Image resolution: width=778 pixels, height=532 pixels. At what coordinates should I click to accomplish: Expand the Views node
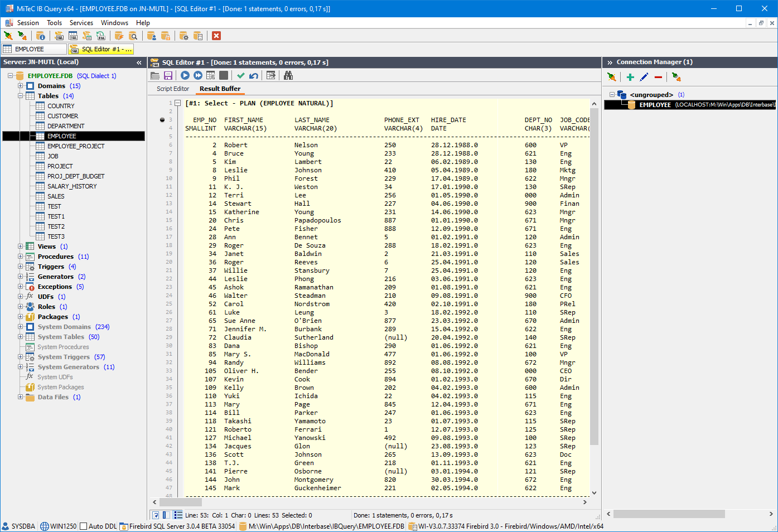pyautogui.click(x=21, y=246)
